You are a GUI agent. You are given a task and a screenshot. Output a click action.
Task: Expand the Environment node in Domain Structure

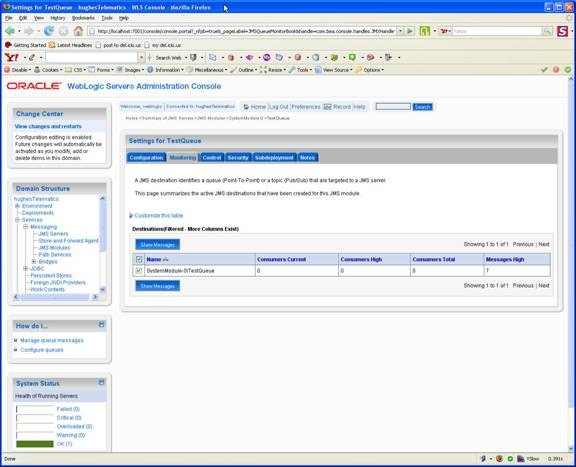[x=17, y=206]
